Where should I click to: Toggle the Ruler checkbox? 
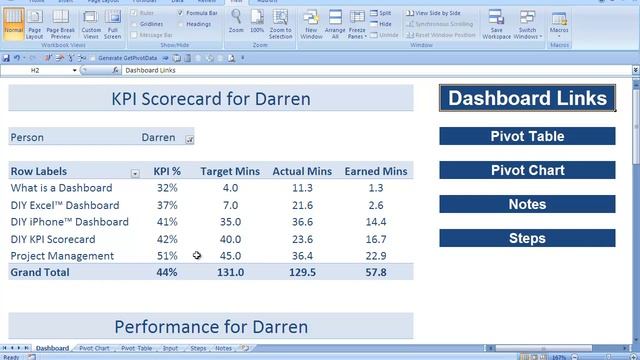point(134,13)
